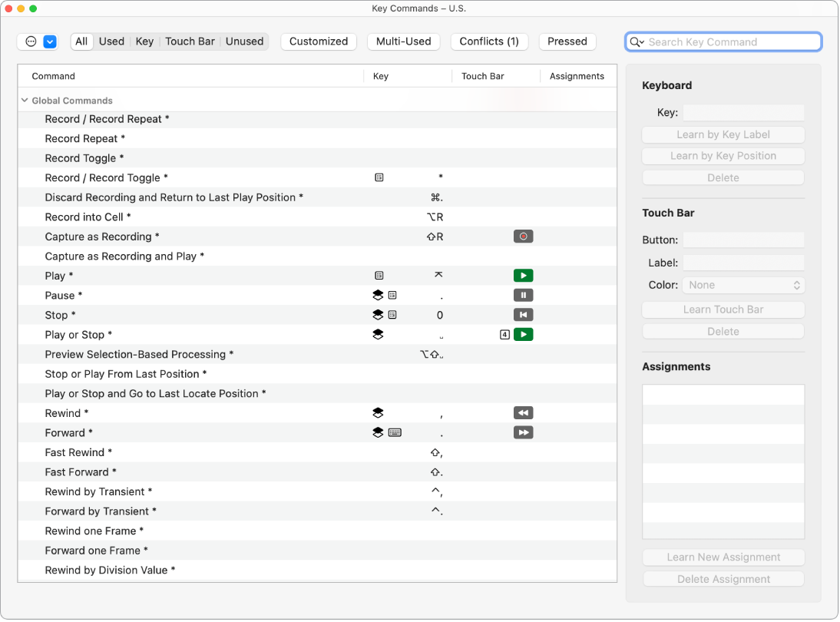
Task: Click the Fast Forward icon on the Forward row
Action: [523, 432]
